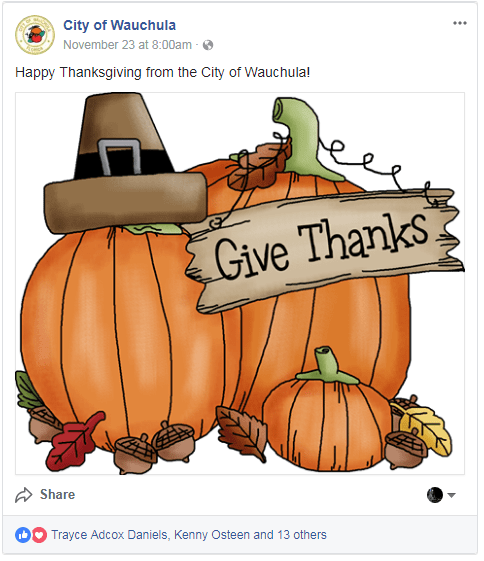Click the red Love reaction icon
Screen dimensions: 484x561
[x=39, y=535]
